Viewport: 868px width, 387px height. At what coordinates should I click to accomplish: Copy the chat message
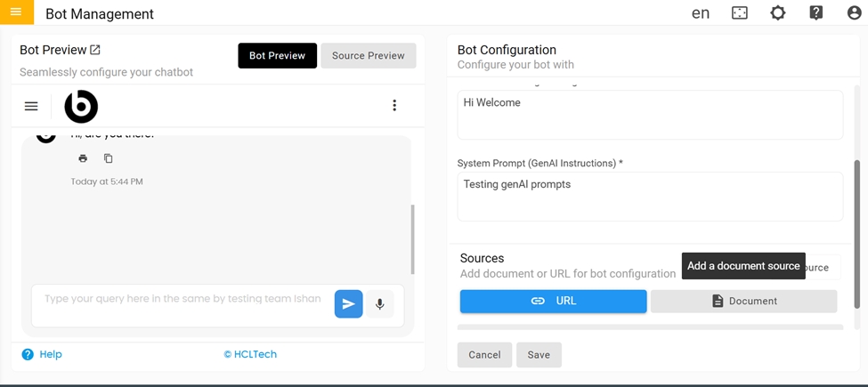[x=109, y=158]
